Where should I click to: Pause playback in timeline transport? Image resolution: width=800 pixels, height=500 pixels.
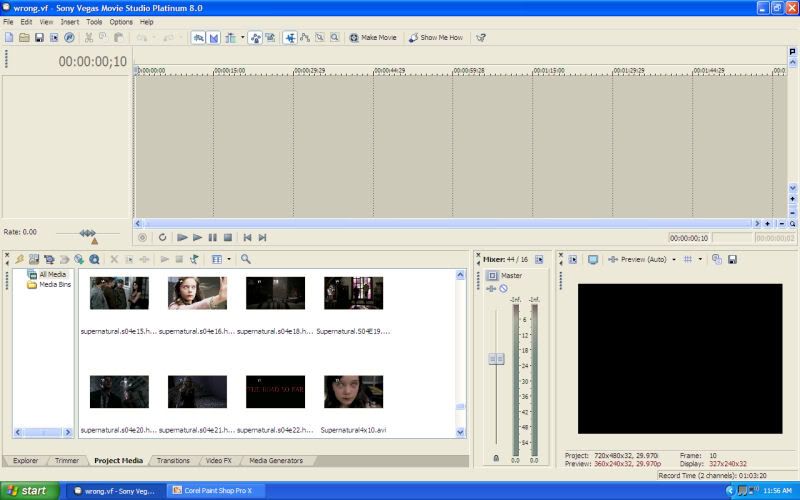[213, 237]
